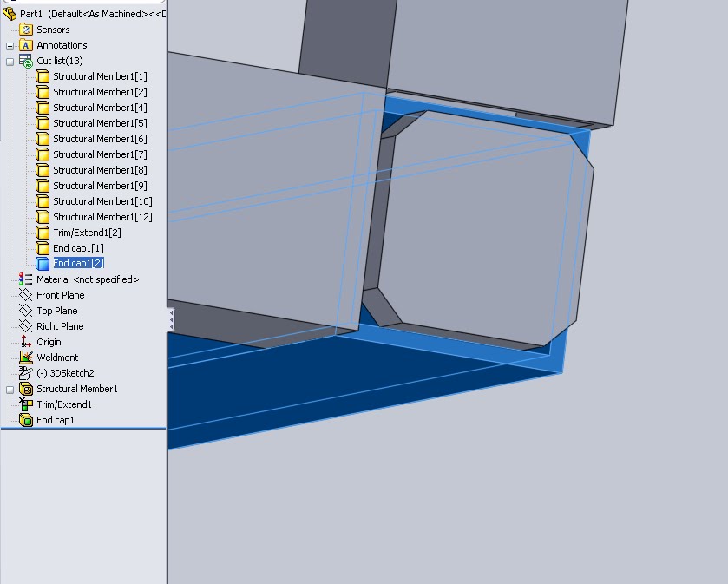Click the Structural Member1[8] body icon
The image size is (728, 584).
43,170
